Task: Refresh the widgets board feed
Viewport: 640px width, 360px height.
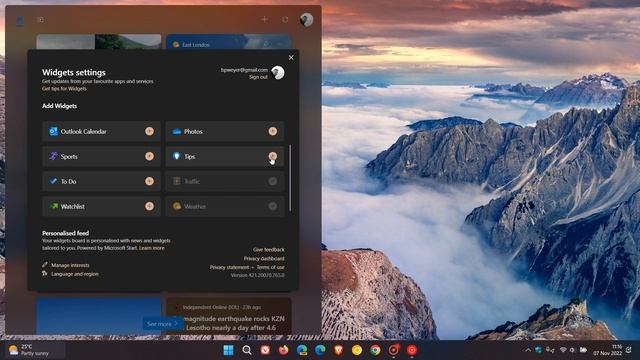Action: coord(285,20)
